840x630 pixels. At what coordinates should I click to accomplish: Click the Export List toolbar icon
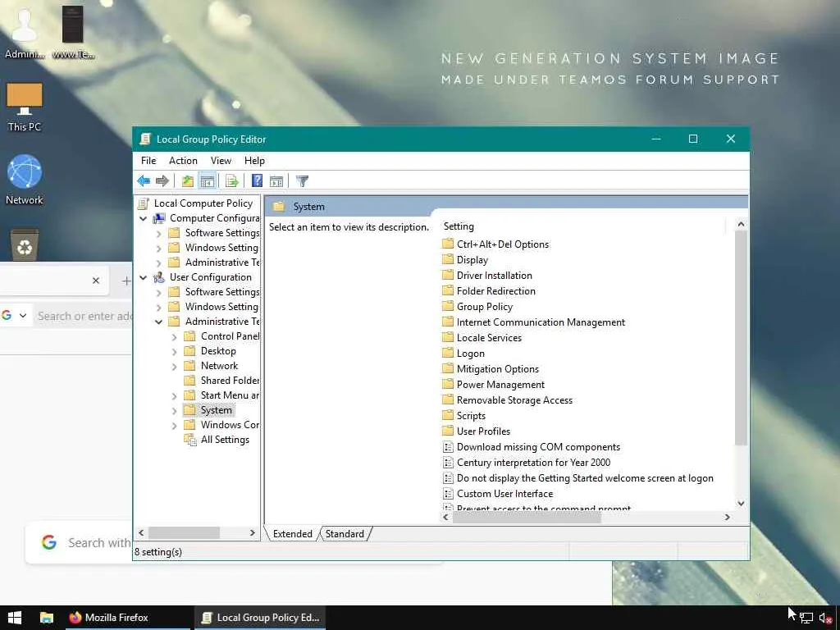[231, 181]
